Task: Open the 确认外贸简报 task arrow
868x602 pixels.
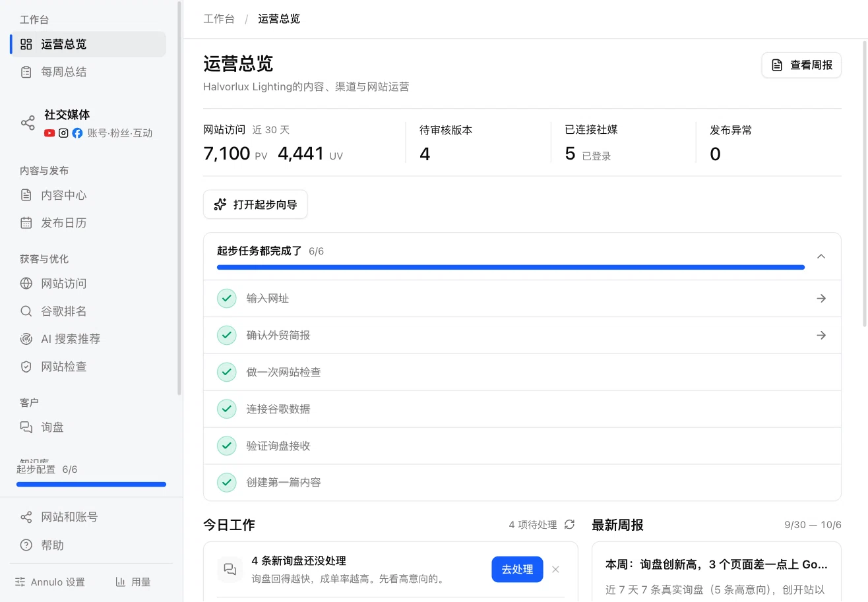Action: 821,336
